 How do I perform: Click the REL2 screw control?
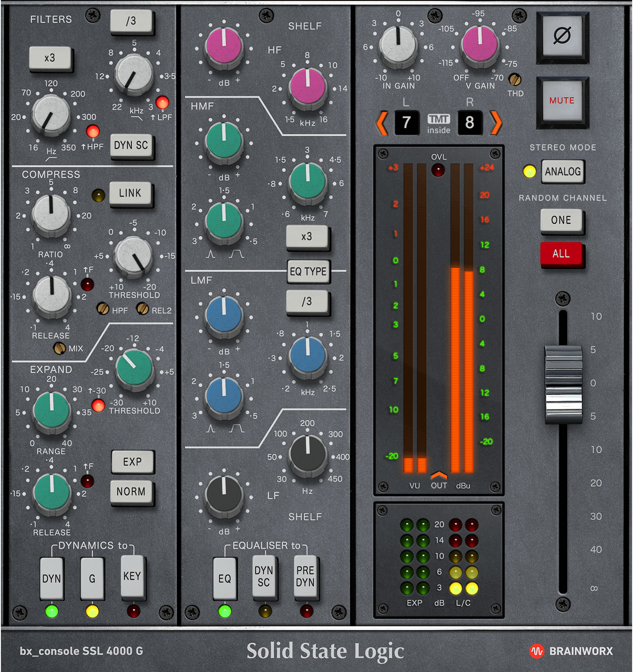click(x=142, y=309)
